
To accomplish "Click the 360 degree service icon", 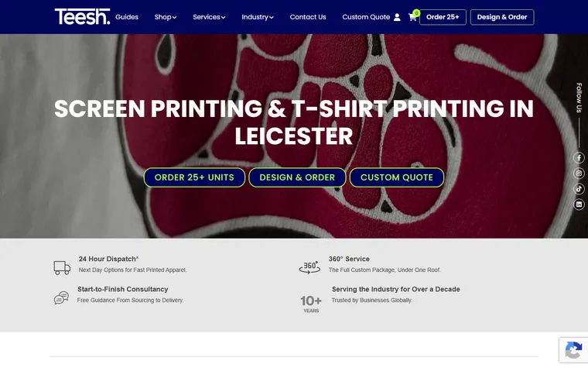I will [x=309, y=267].
